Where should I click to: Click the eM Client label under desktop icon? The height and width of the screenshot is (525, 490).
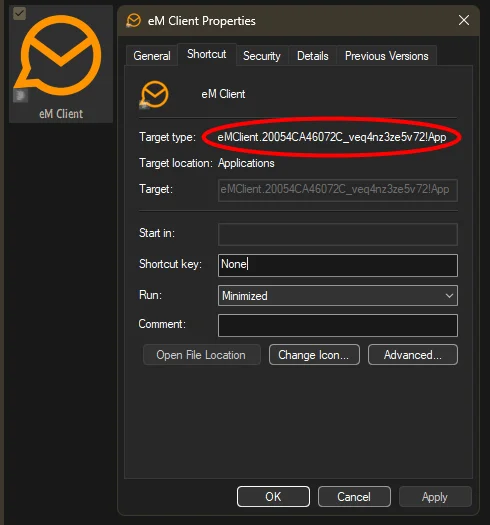click(x=61, y=114)
